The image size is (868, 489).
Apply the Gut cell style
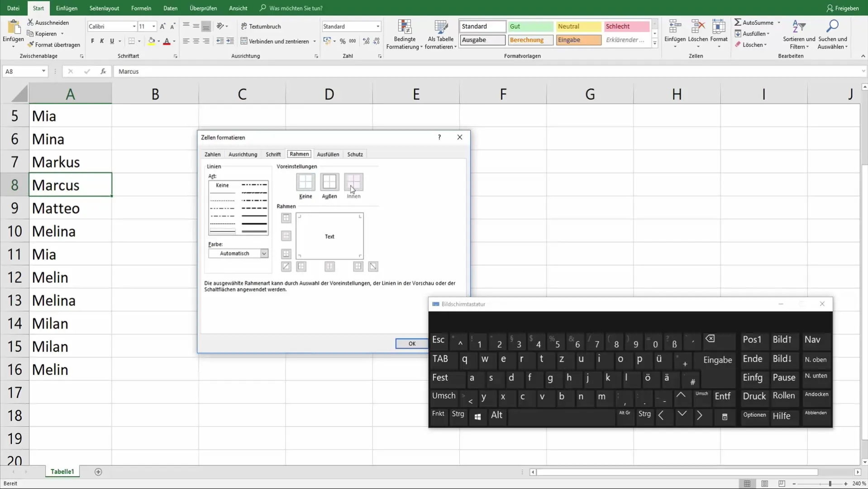(x=530, y=26)
